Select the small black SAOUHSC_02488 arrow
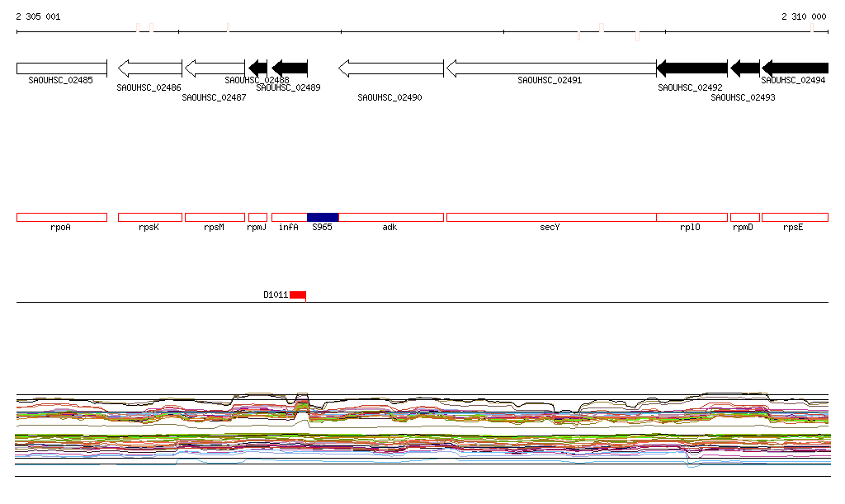 pos(258,68)
